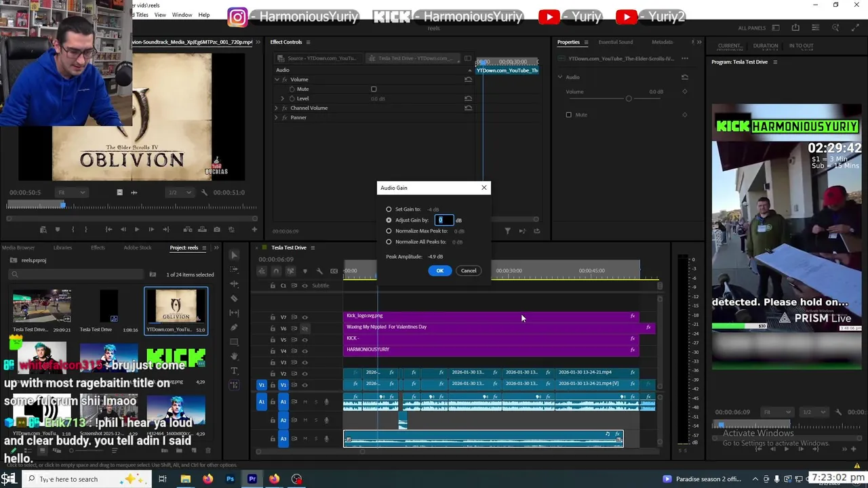This screenshot has height=488, width=868.
Task: Step forward one frame in Source monitor
Action: 151,230
